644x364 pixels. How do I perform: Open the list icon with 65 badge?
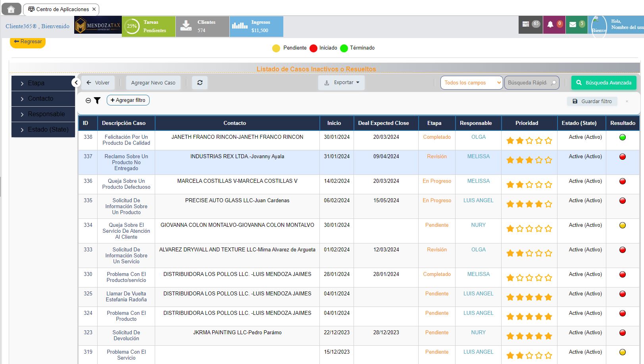(531, 24)
